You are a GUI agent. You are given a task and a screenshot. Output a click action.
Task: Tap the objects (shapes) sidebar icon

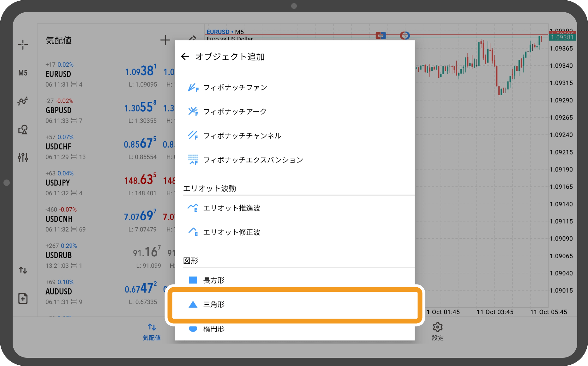[23, 129]
